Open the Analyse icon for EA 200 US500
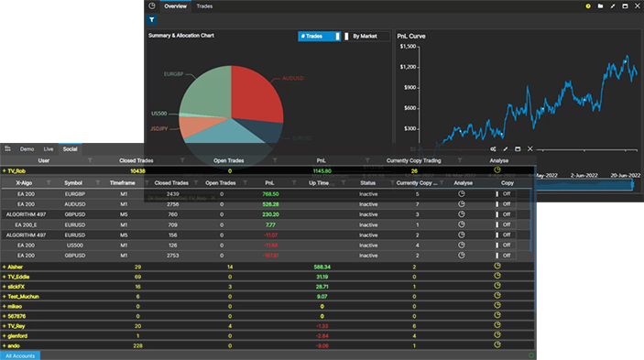The width and height of the screenshot is (644, 360). 462,245
